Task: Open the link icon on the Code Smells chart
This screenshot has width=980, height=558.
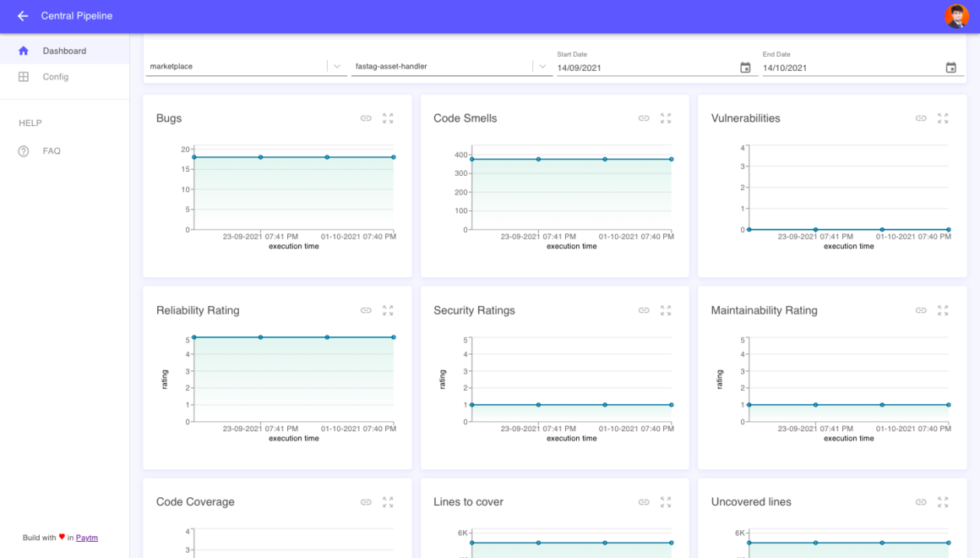Action: tap(643, 118)
